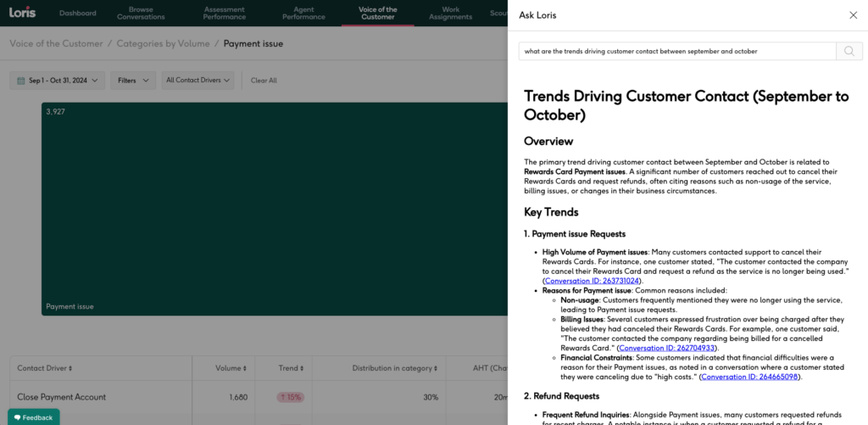Open the All Contact Drivers dropdown
The image size is (868, 425).
click(200, 81)
